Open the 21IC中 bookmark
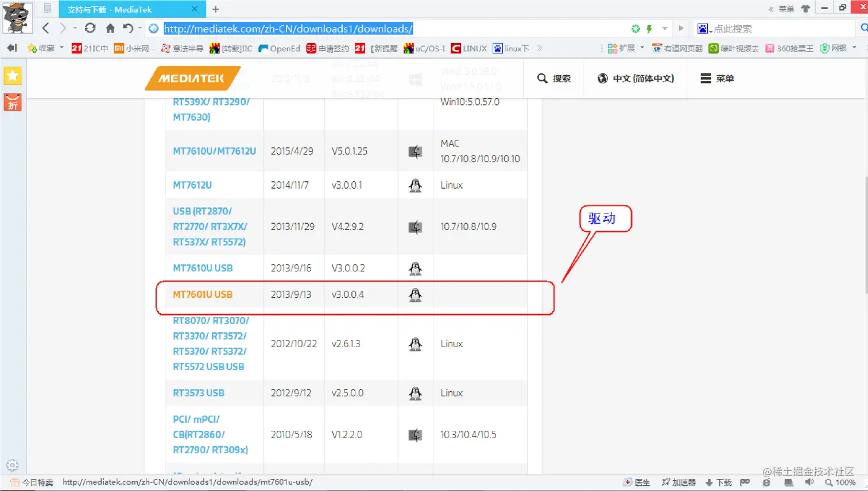The height and width of the screenshot is (491, 868). click(x=90, y=48)
